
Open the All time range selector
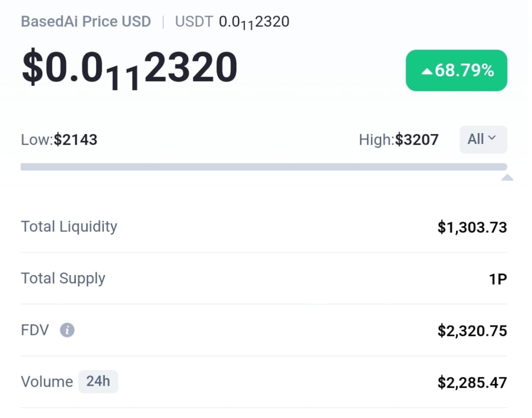[x=483, y=139]
